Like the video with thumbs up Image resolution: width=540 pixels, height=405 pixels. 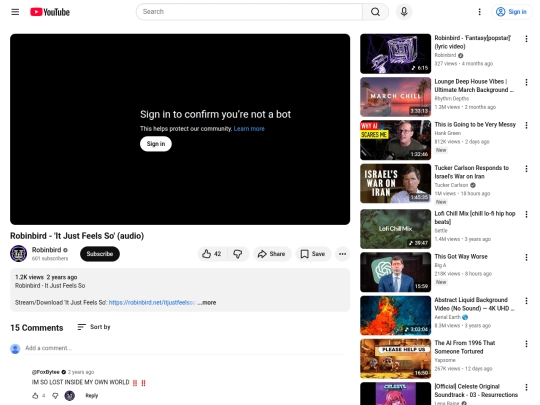[x=211, y=254]
